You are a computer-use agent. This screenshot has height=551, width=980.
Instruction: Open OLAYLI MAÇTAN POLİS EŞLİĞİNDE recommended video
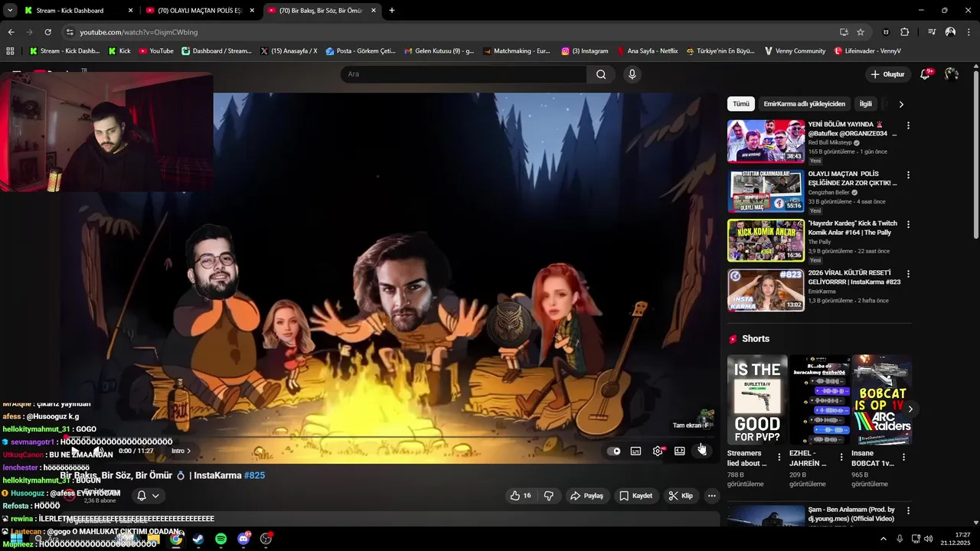(x=766, y=191)
